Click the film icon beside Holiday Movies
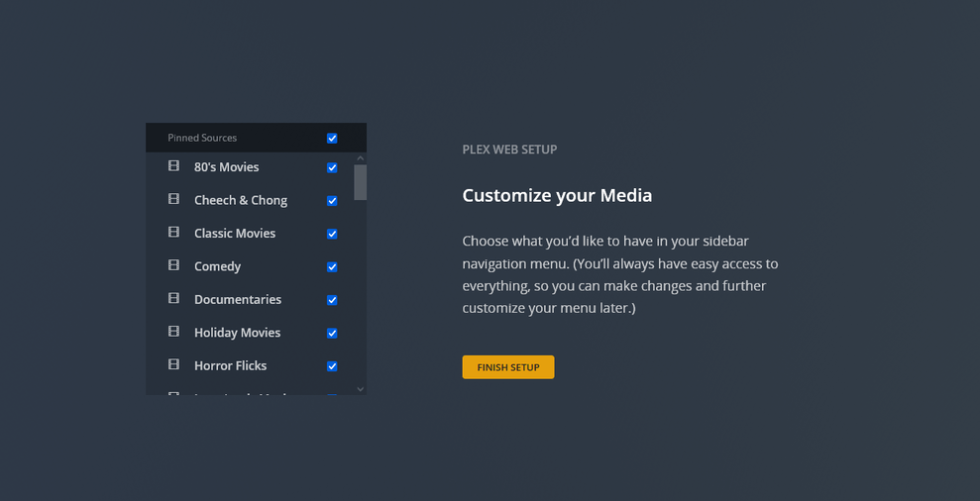The image size is (980, 501). (173, 332)
